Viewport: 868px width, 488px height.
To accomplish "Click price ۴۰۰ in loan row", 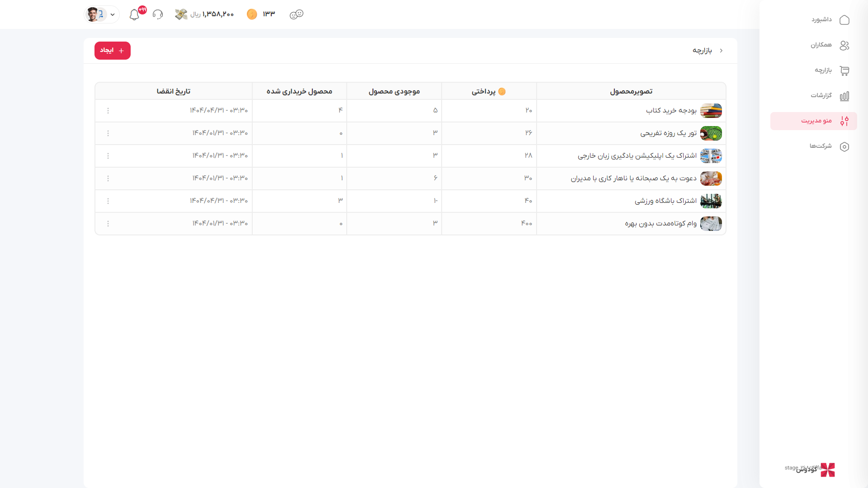I will point(527,223).
